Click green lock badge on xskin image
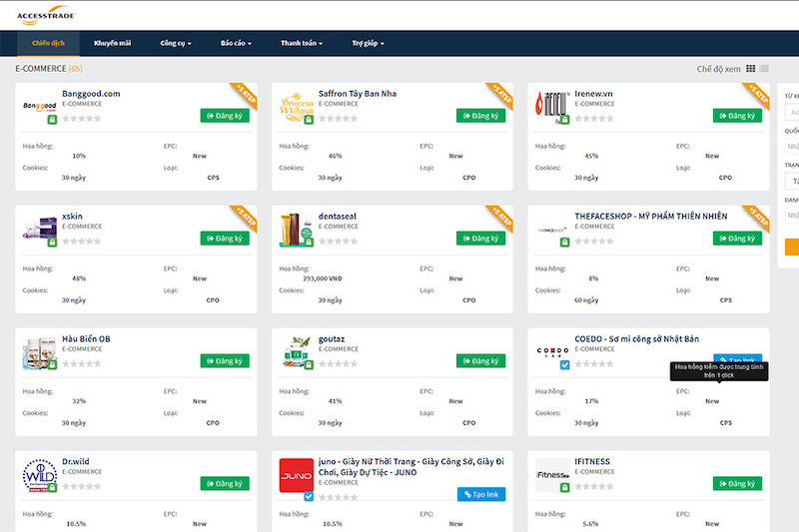The height and width of the screenshot is (532, 799). tap(52, 243)
